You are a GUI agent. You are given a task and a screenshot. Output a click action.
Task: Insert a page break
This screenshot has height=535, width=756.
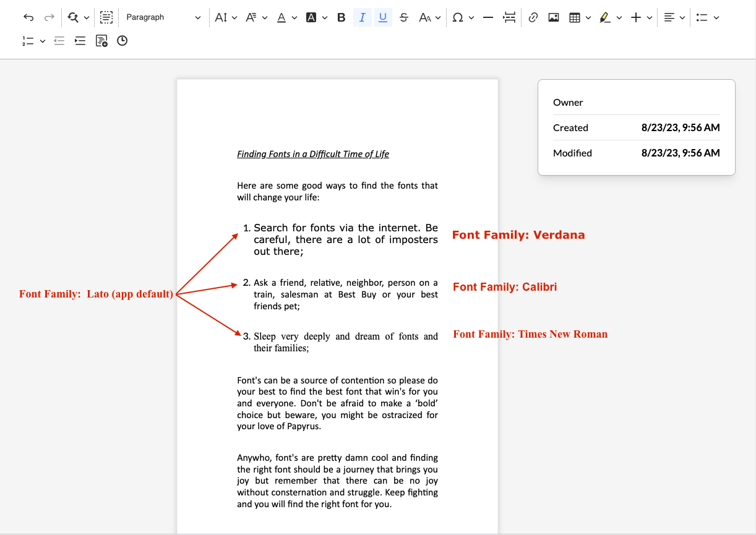[509, 17]
